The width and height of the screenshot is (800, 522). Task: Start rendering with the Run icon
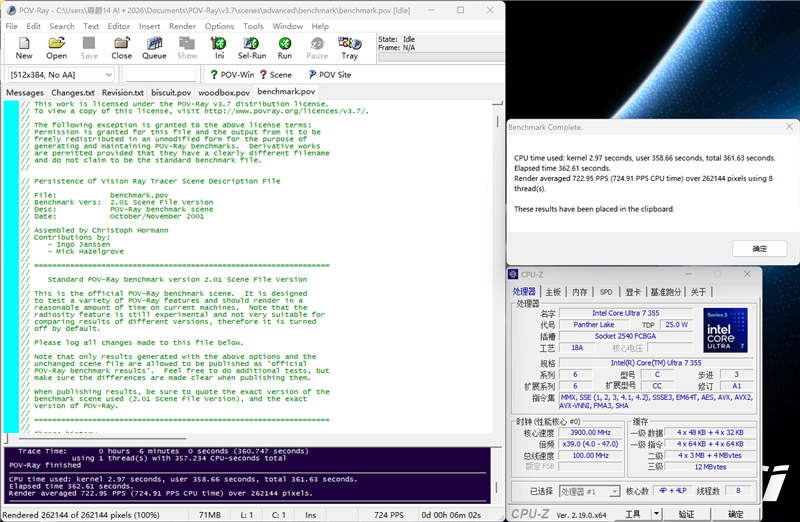[285, 47]
